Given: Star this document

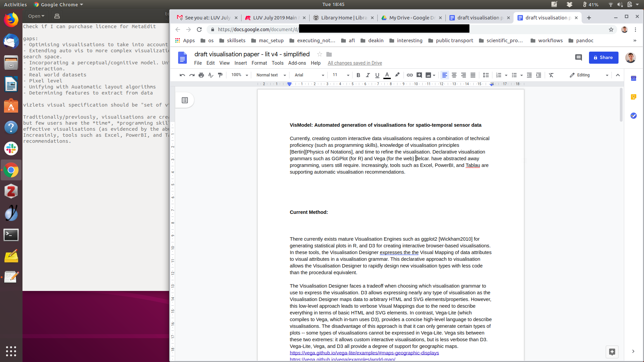Looking at the screenshot, I should [320, 54].
